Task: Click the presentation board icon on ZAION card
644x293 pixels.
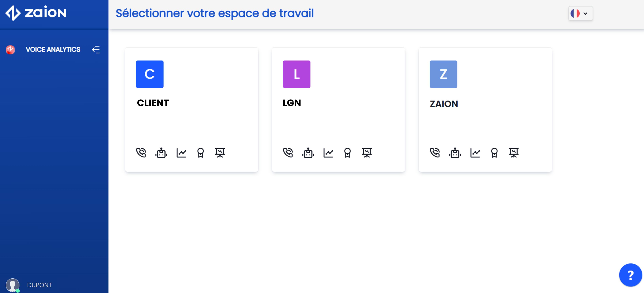Action: 513,153
